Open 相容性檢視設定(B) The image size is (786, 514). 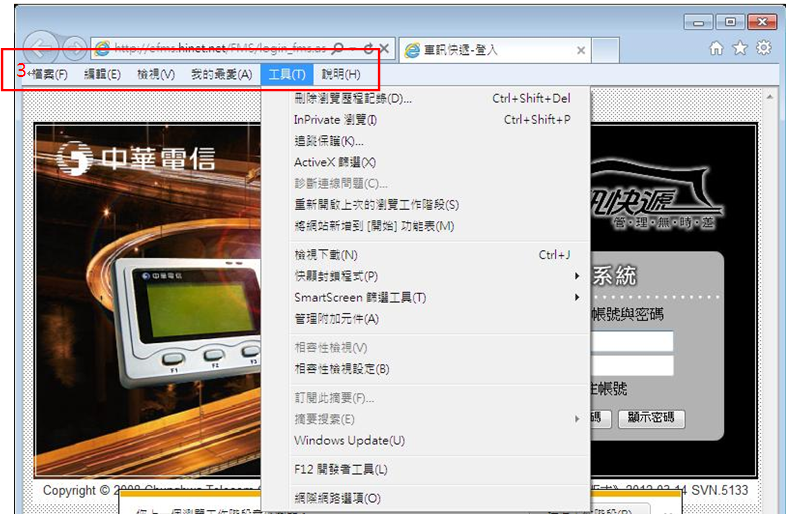click(x=426, y=369)
